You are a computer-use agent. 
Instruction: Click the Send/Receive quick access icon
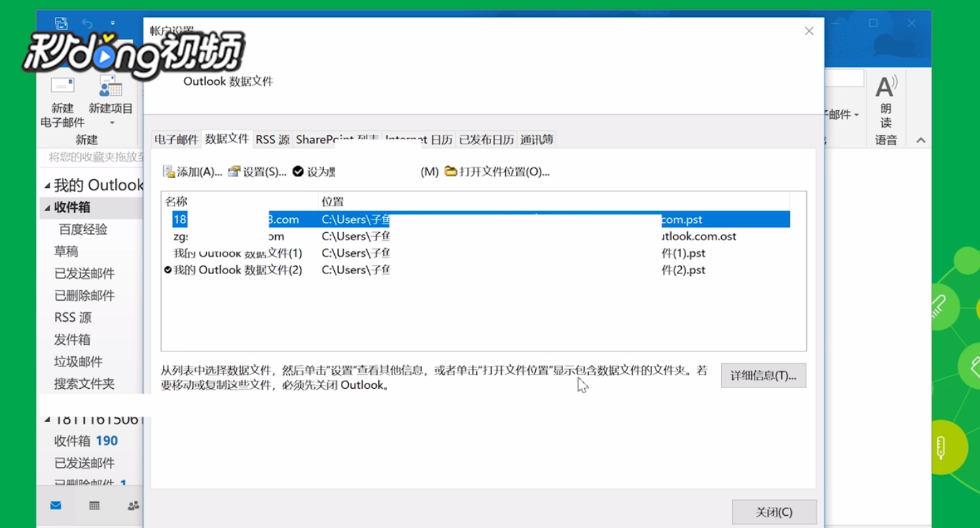tap(61, 22)
